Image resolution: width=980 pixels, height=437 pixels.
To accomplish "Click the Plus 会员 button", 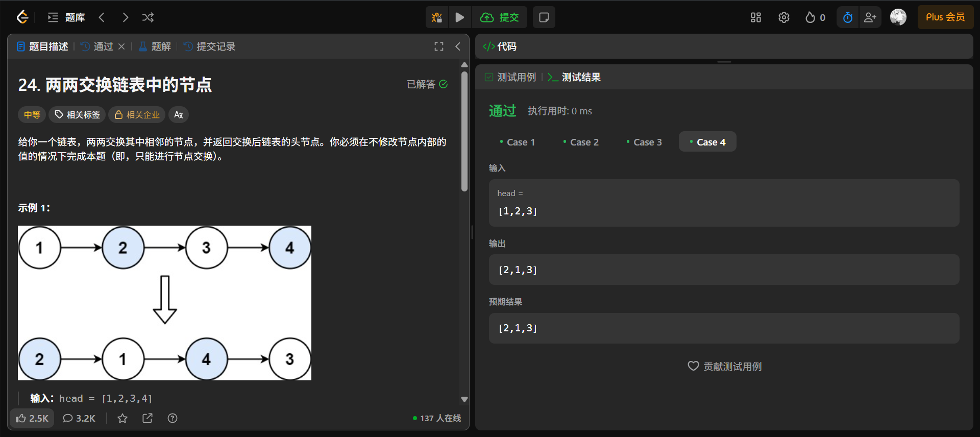I will [945, 17].
